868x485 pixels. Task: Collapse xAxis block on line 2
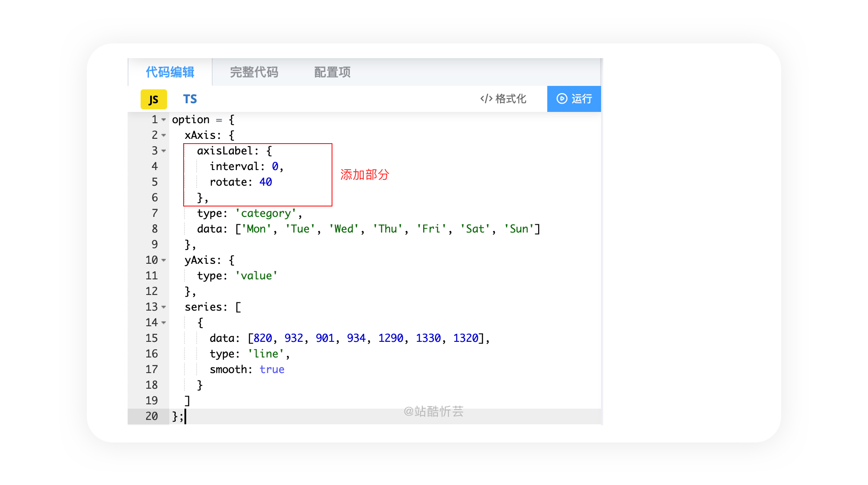[164, 135]
